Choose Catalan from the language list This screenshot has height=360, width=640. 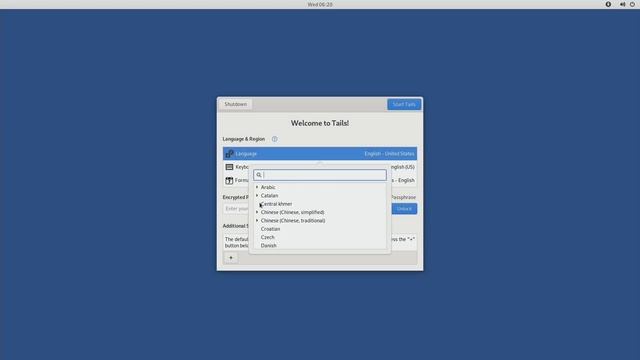click(269, 196)
